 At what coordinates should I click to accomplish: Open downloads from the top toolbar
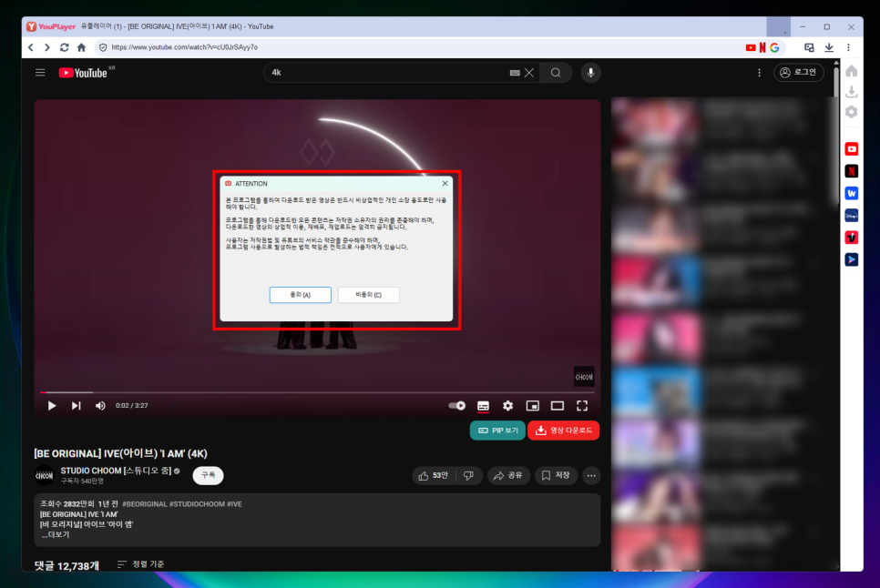(829, 47)
